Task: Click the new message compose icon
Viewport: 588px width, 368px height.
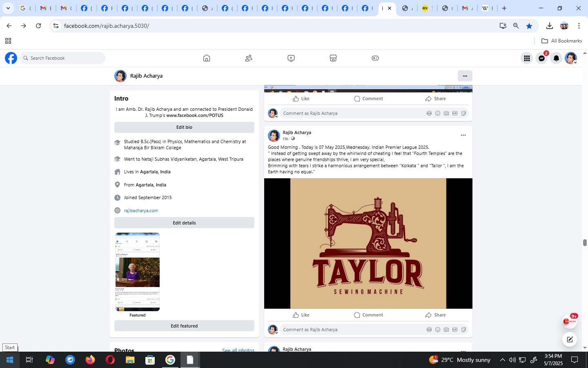Action: [570, 339]
